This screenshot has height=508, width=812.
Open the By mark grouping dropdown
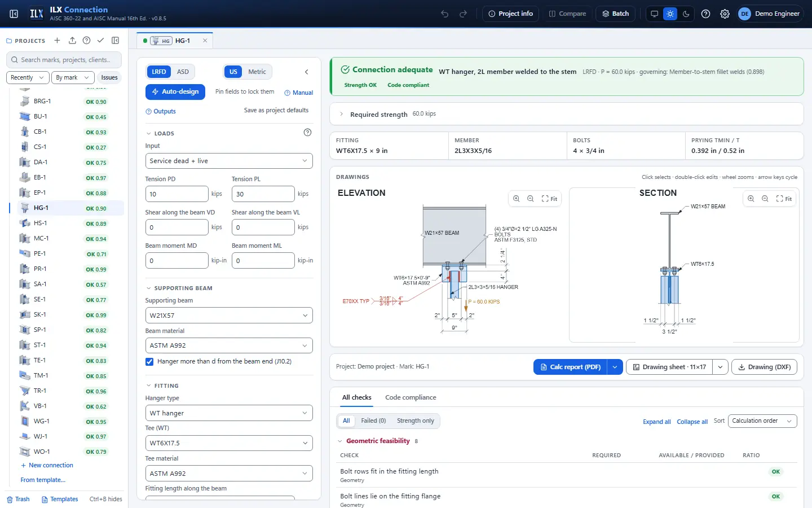(72, 77)
